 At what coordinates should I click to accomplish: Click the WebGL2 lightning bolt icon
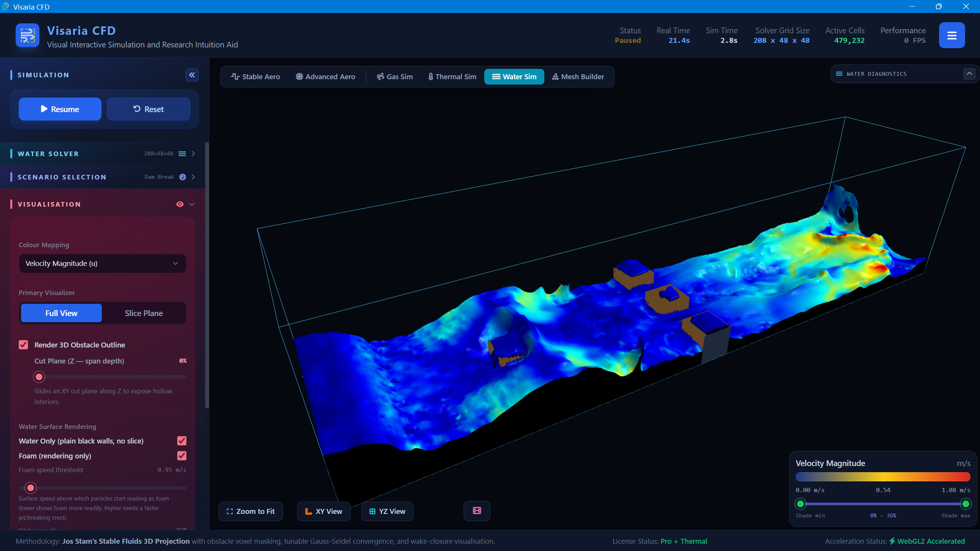(892, 541)
